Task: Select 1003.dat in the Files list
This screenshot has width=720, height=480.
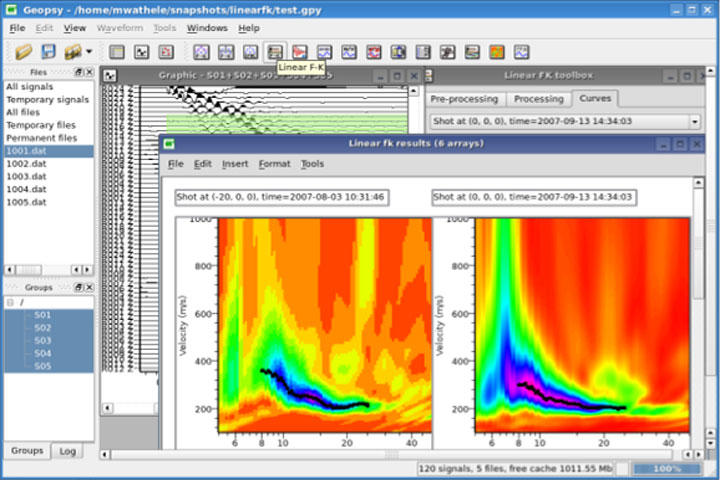Action: (x=25, y=176)
